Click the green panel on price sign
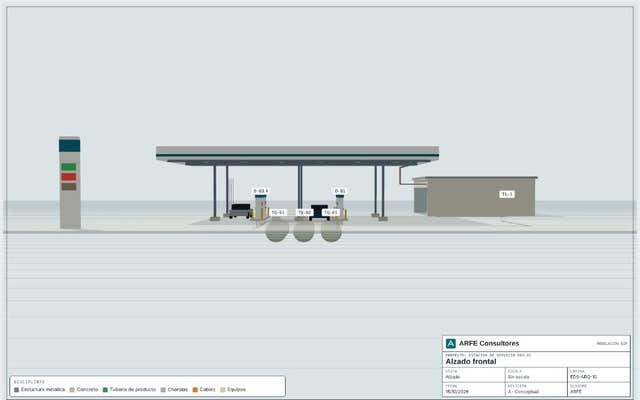640x400 pixels. [69, 167]
